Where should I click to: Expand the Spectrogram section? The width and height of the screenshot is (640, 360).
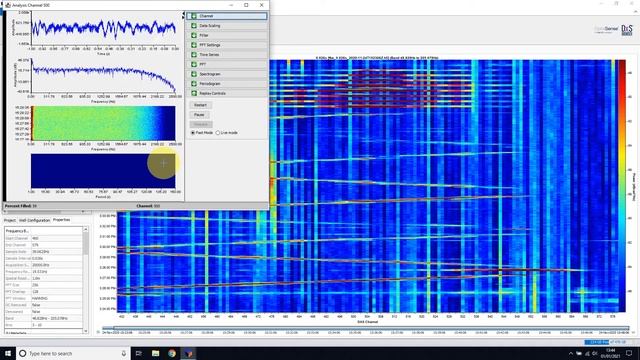(227, 74)
